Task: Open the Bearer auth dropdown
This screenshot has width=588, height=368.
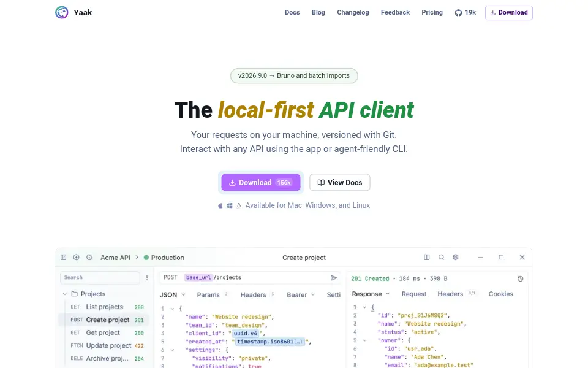Action: pyautogui.click(x=301, y=295)
